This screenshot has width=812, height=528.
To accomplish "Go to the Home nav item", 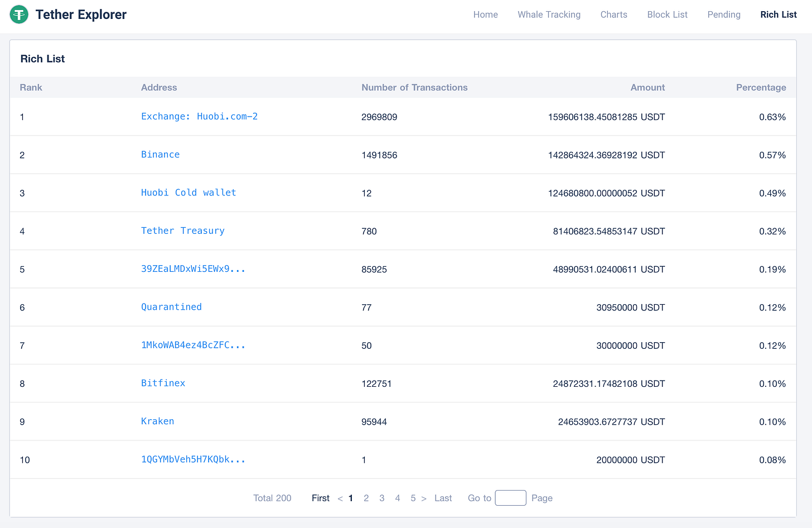I will pos(485,15).
